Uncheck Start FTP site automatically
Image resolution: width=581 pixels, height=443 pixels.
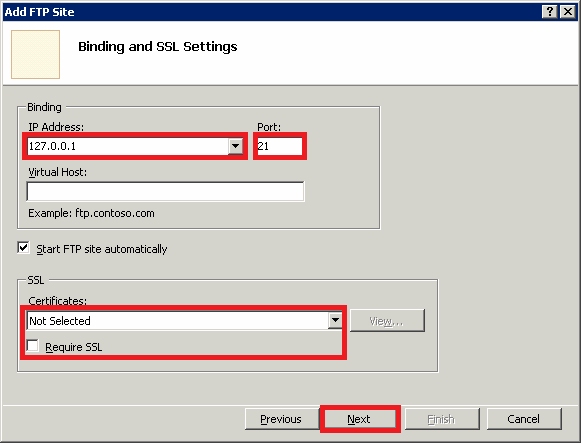(x=23, y=248)
